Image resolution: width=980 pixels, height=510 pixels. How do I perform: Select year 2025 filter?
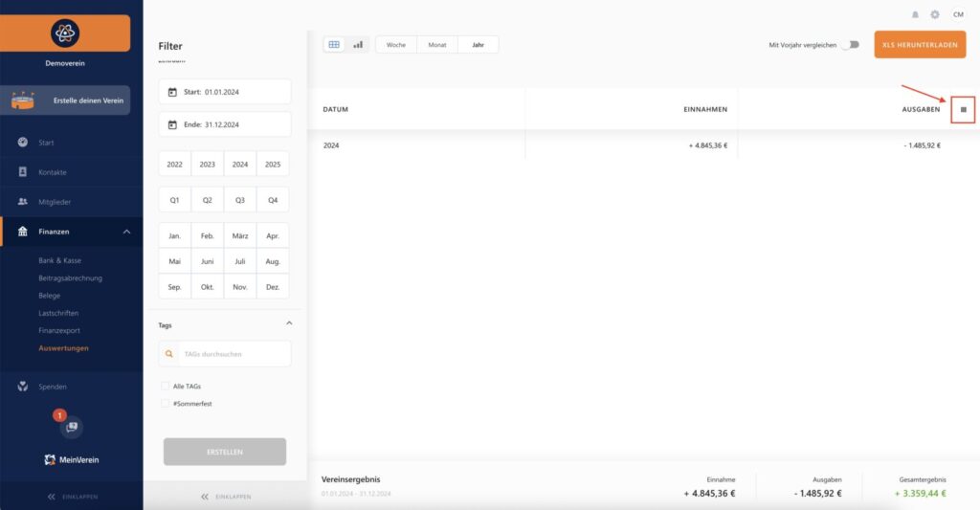(x=273, y=165)
